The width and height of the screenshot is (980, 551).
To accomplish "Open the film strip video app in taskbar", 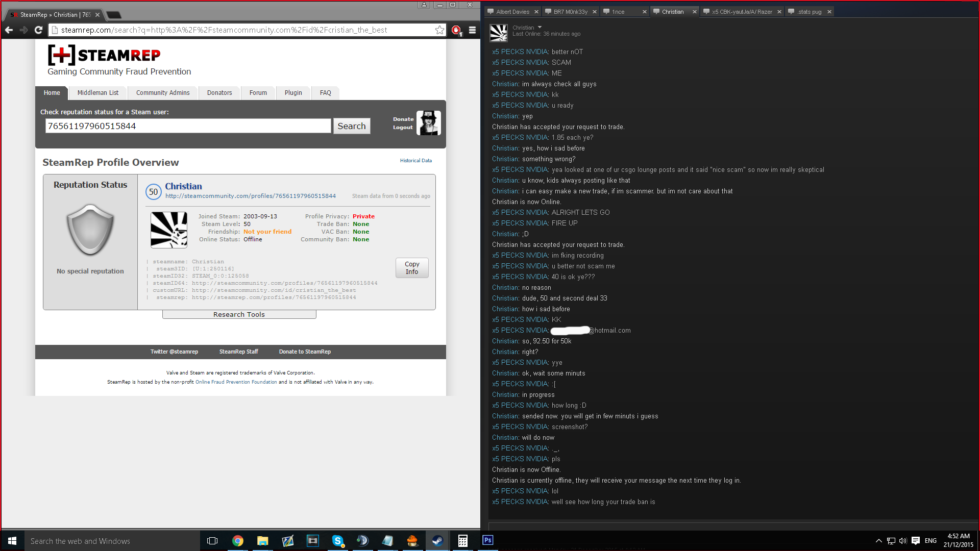I will (x=313, y=541).
